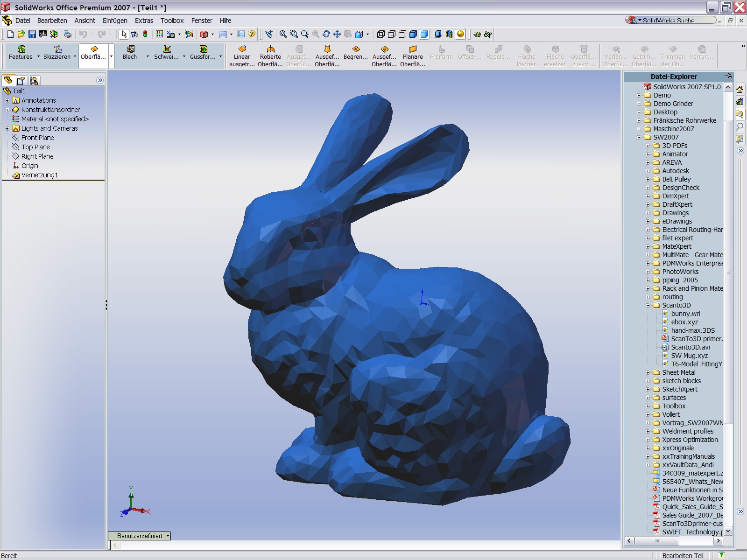Select the Zoom to Fit tool
Viewport: 747px width, 560px height.
[x=283, y=34]
